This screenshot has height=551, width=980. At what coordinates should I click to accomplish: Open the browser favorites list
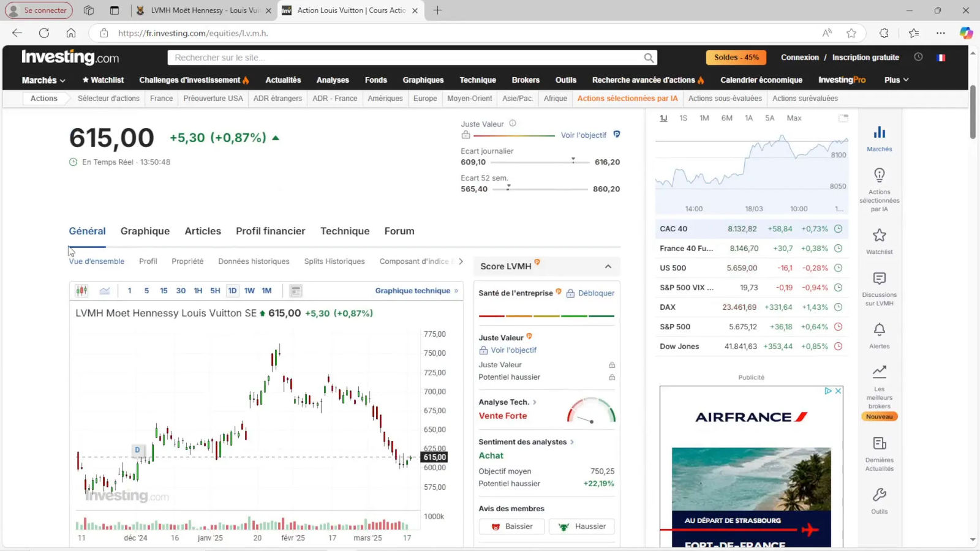[914, 33]
